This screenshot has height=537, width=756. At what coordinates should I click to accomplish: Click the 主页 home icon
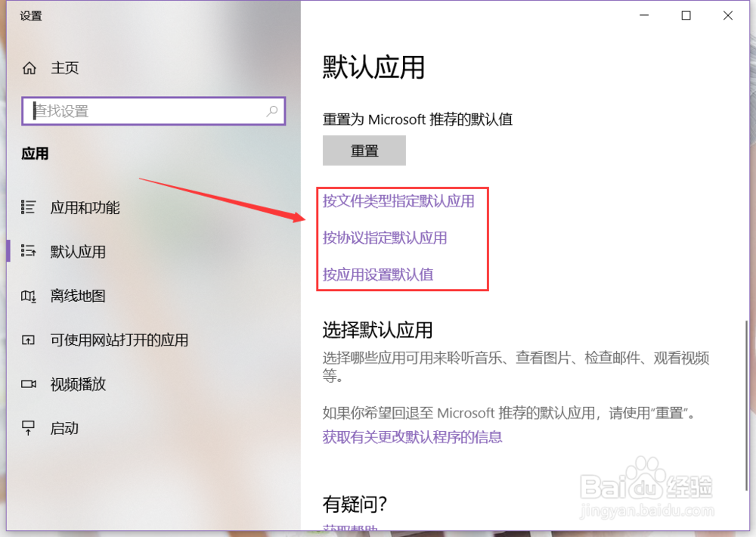click(x=29, y=68)
